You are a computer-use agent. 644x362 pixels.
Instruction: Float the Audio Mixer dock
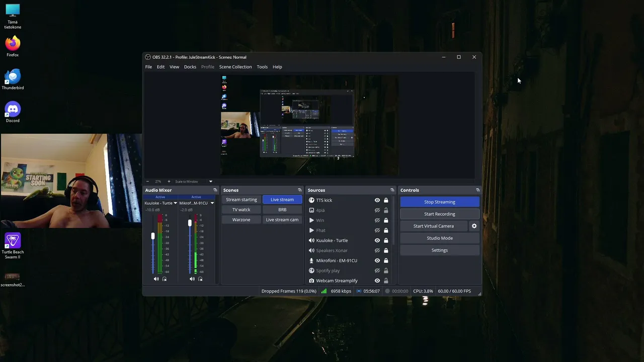(215, 190)
